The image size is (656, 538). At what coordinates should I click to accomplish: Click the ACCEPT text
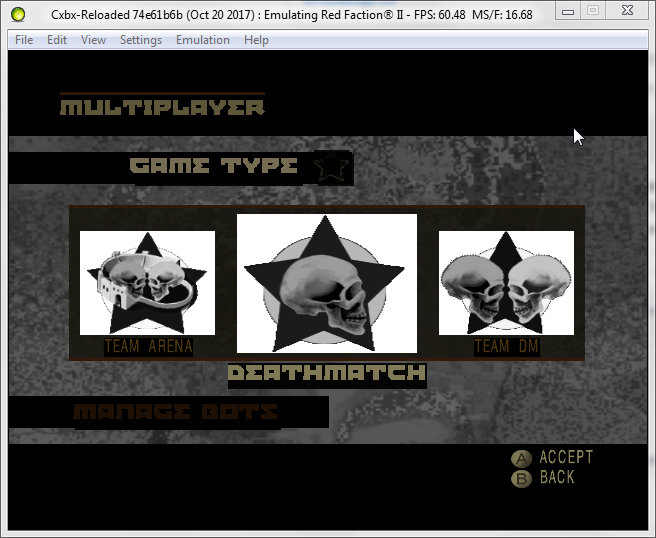tap(566, 457)
